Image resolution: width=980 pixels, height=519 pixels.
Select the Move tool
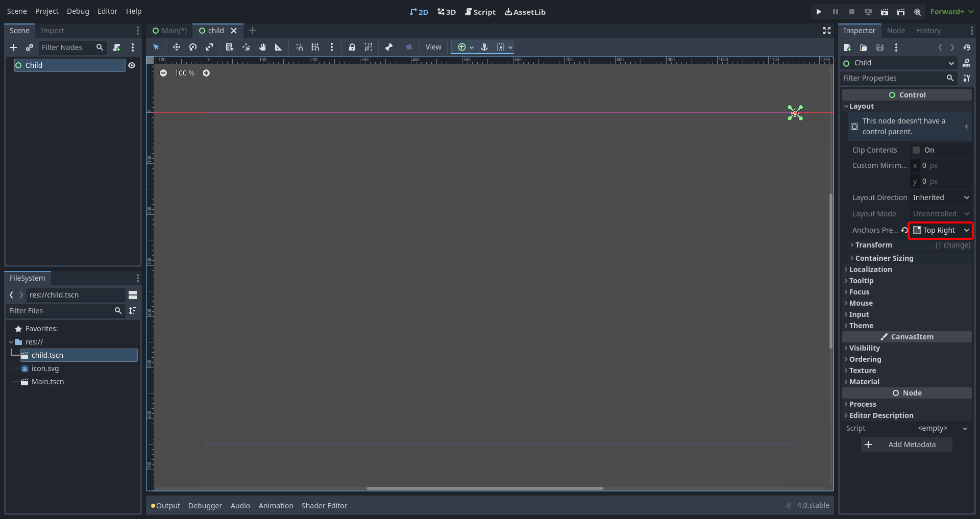point(177,47)
